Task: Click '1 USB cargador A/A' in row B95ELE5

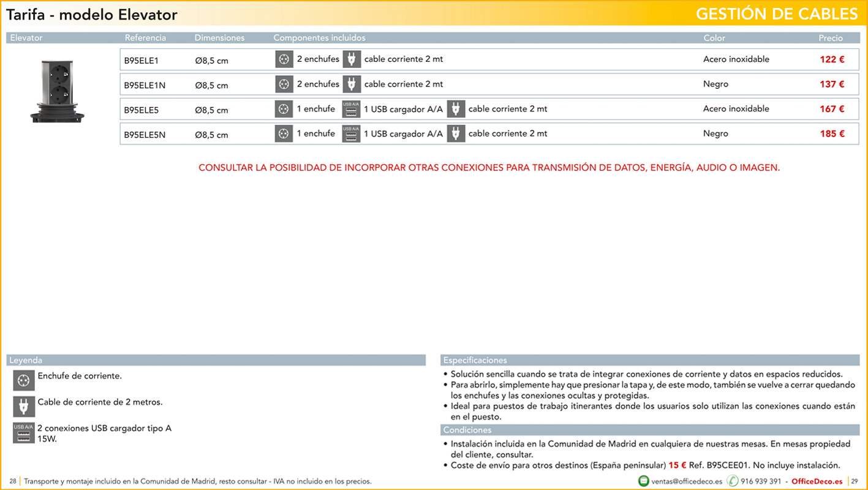Action: [403, 109]
